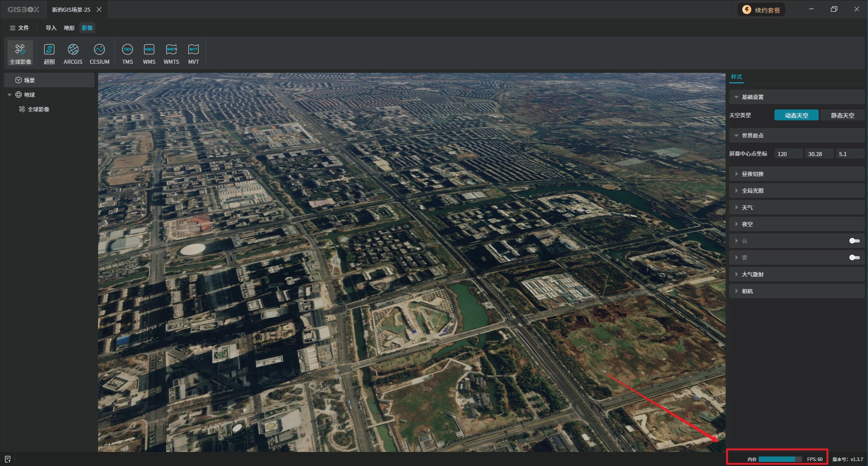Add a TMS imagery layer
Screen dimensions: 868x466
pyautogui.click(x=127, y=53)
